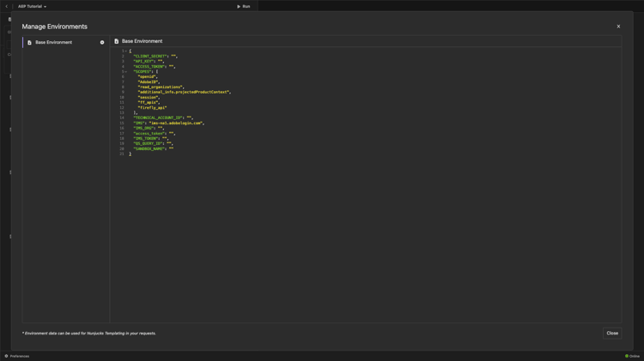
Task: Click the Close button at dialog bottom
Action: tap(612, 333)
